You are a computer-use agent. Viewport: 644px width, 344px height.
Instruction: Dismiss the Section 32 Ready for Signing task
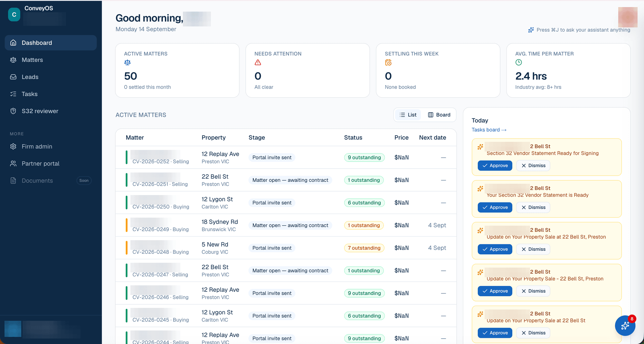[x=533, y=165]
